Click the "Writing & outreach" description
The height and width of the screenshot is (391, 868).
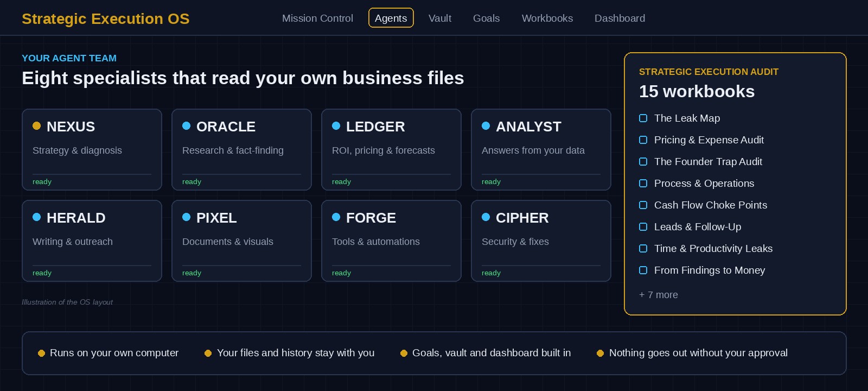point(73,242)
